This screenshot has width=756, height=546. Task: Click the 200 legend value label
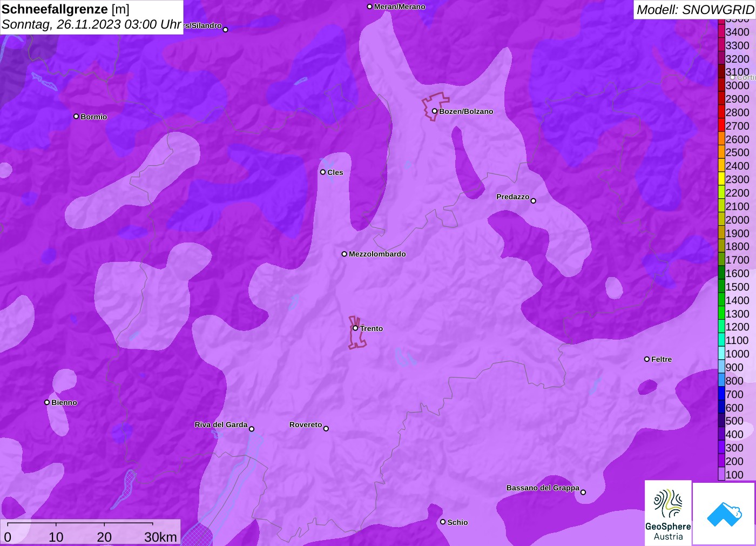coord(734,461)
